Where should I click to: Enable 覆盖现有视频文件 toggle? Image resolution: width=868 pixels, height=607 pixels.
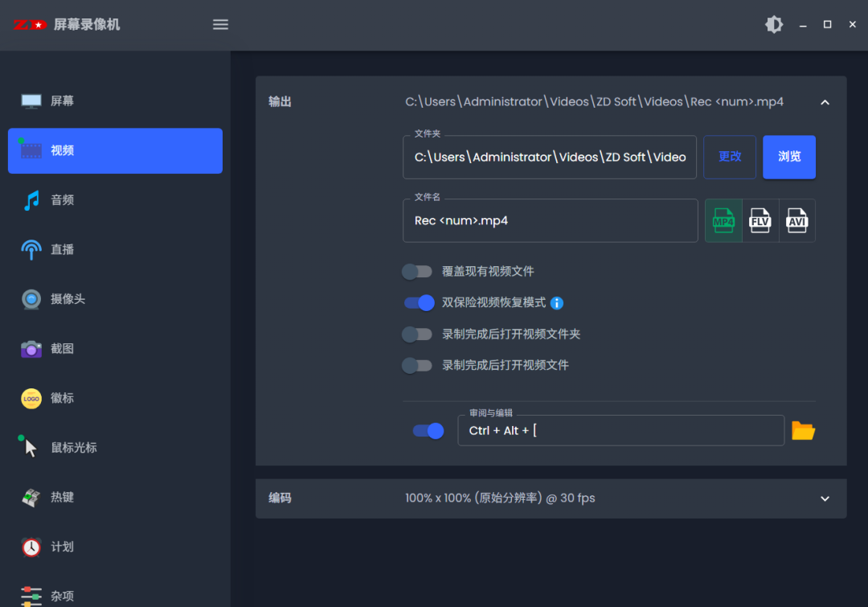(417, 272)
